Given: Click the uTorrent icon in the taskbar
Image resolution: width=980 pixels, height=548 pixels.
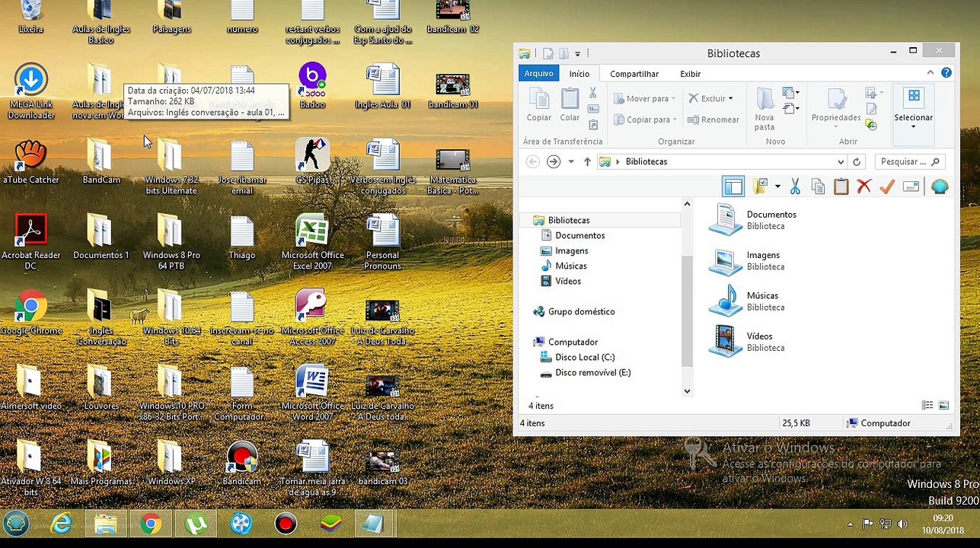Looking at the screenshot, I should click(196, 523).
